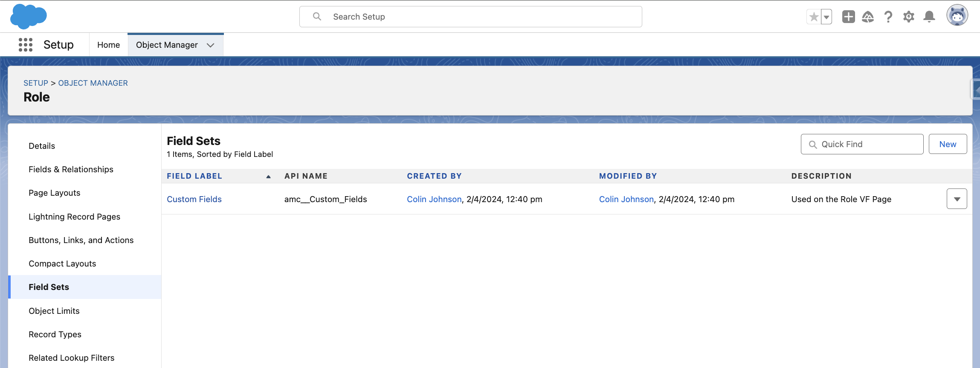Open the notifications bell
This screenshot has width=980, height=368.
point(929,17)
